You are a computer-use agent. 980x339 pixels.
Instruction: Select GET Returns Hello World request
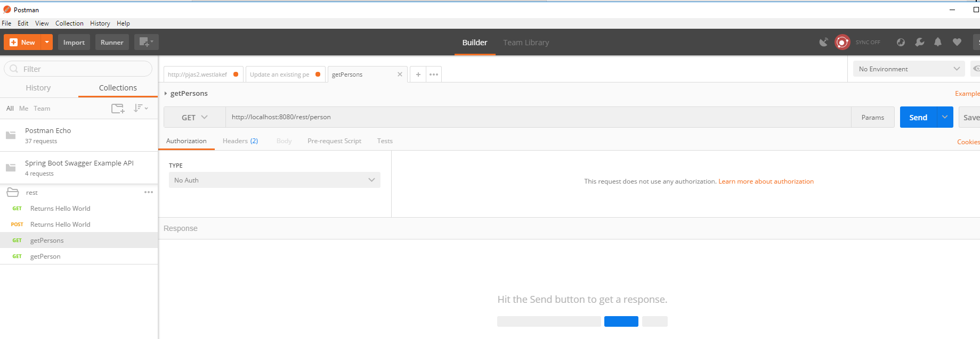(79, 209)
